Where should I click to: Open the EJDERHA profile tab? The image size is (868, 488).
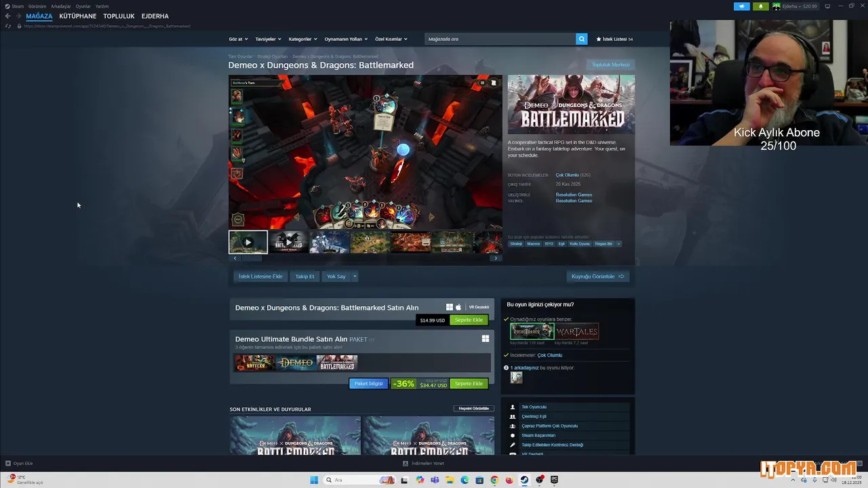(x=155, y=16)
